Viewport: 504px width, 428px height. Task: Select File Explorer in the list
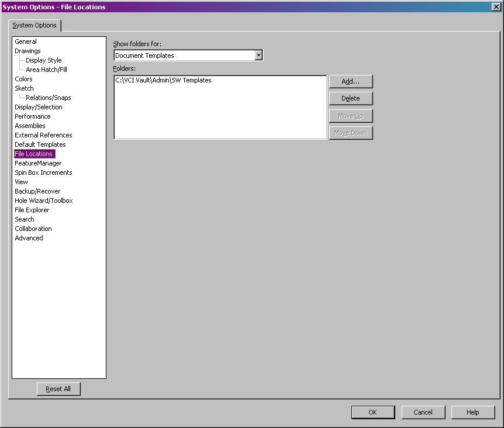point(32,210)
